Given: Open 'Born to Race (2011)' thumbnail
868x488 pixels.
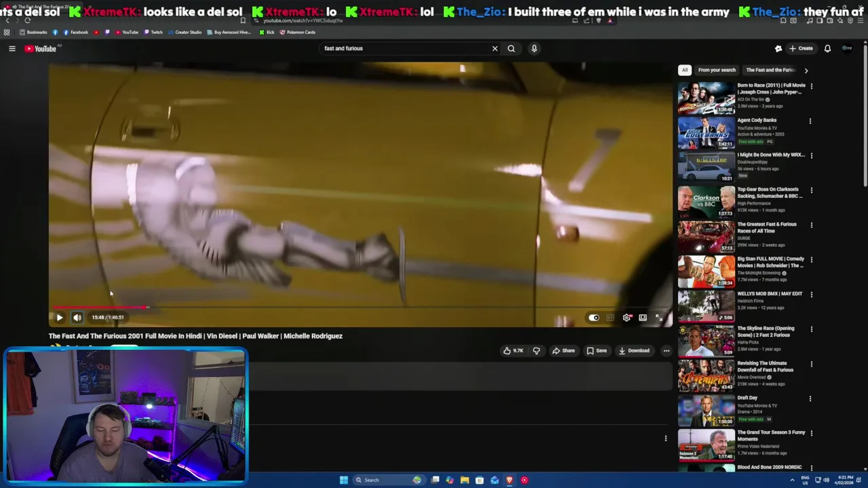Looking at the screenshot, I should point(706,98).
